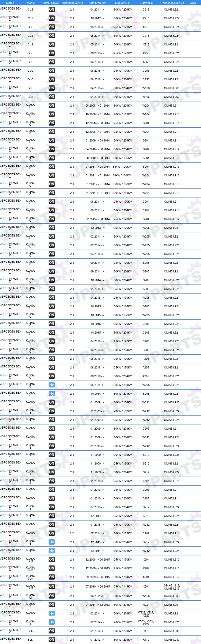Click the ON badge in the 08.2008 -> 01.2014 row
The width and height of the screenshot is (201, 644).
coord(52,106)
